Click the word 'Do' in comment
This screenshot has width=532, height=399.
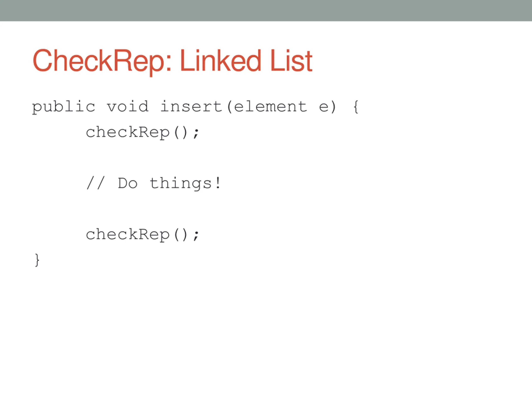point(128,183)
